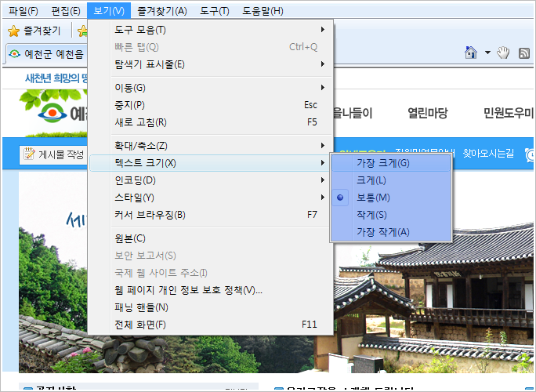536x392 pixels.
Task: Click the home page icon
Action: (471, 53)
